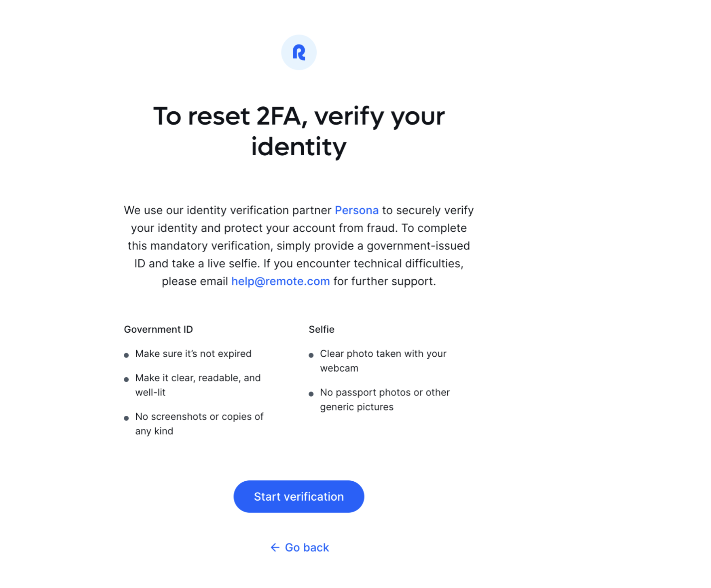Click the bullet dot before 'Clear photo taken'
Viewport: 711px width, 588px height.
coord(311,355)
